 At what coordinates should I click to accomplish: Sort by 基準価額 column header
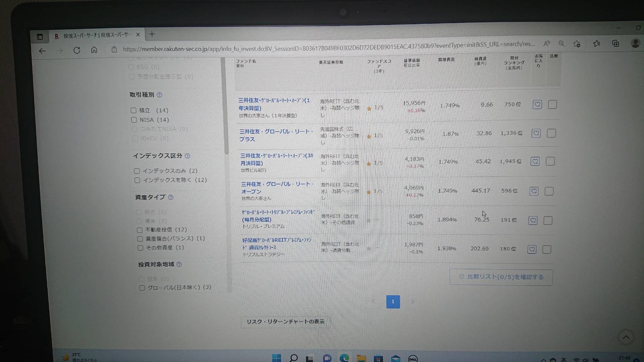click(411, 63)
